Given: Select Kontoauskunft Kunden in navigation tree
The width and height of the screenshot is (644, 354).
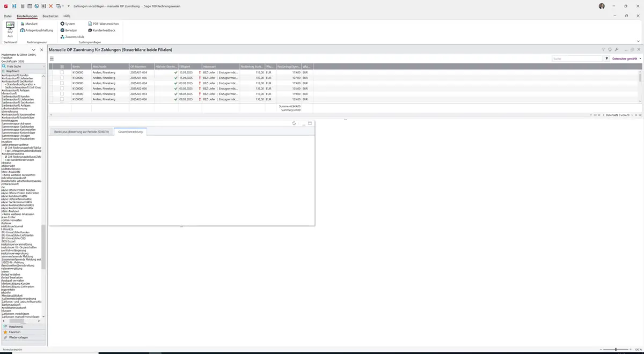Looking at the screenshot, I should (15, 75).
